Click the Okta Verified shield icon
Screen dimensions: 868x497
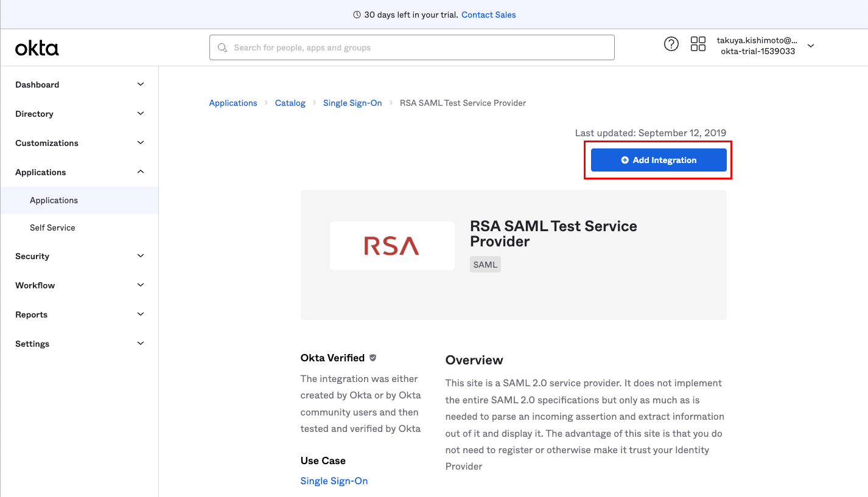pyautogui.click(x=373, y=358)
